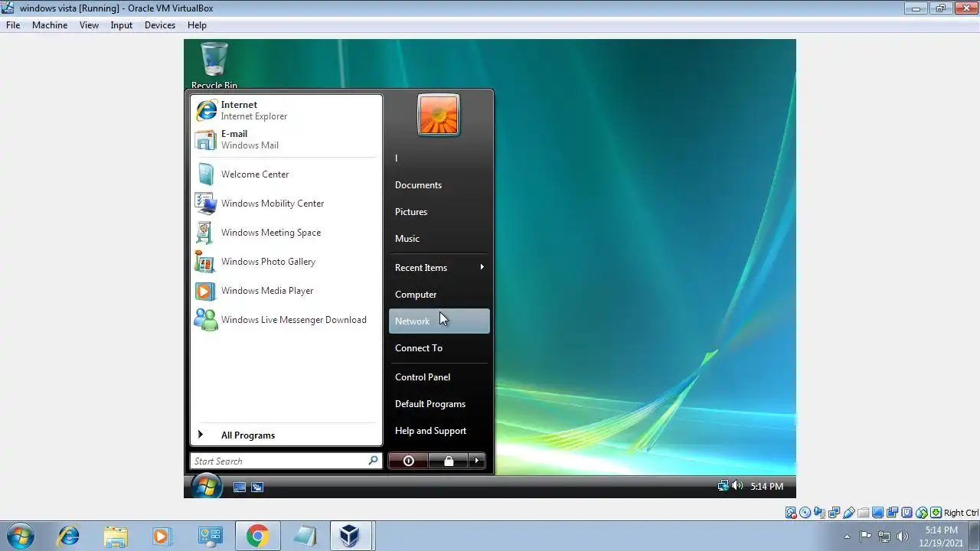
Task: Open Computer from the Start menu
Action: point(439,295)
